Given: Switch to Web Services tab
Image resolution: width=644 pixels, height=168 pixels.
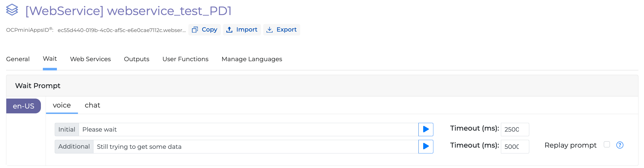Looking at the screenshot, I should coord(90,59).
